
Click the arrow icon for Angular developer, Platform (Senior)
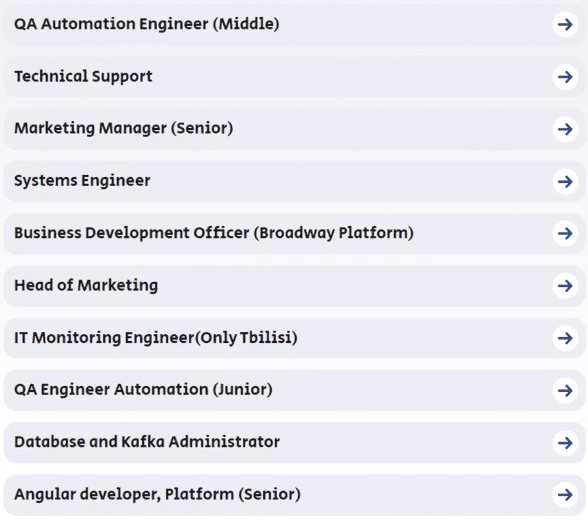[x=565, y=495]
